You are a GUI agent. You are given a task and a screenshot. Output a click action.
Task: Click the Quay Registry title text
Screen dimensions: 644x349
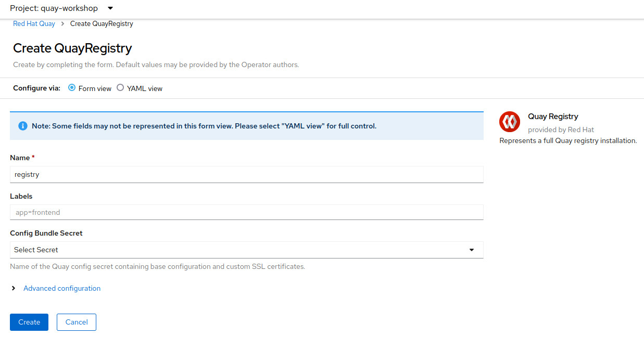[x=553, y=117]
